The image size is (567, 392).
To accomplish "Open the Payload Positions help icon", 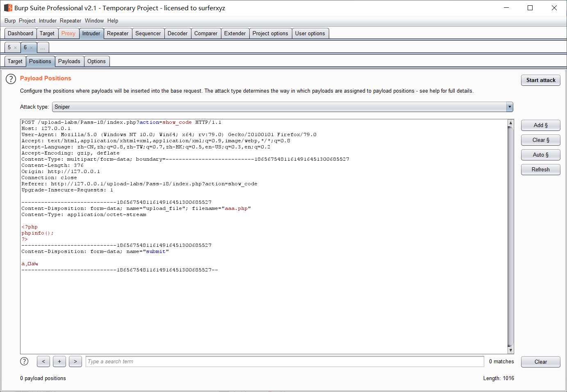I will pyautogui.click(x=11, y=79).
